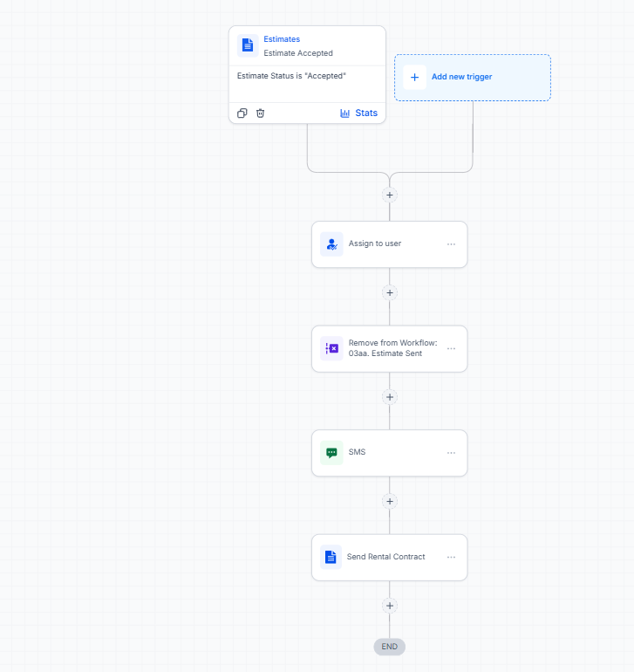Screen dimensions: 634x672
Task: Click the Stats bar chart icon
Action: pos(344,113)
